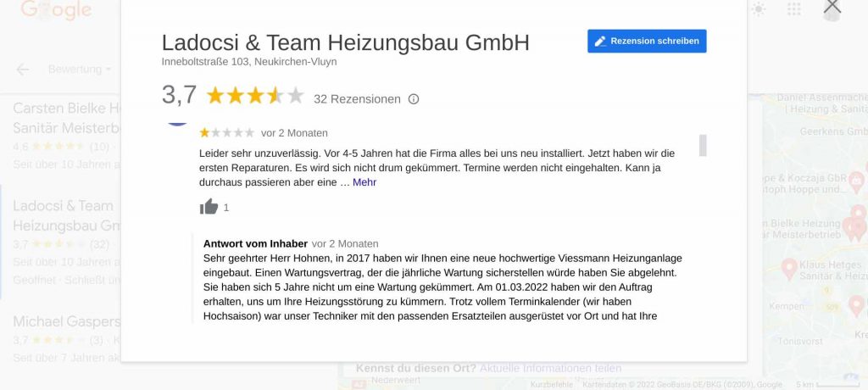Click the Klaus Hetges map pin
This screenshot has height=390, width=868.
pos(789,268)
